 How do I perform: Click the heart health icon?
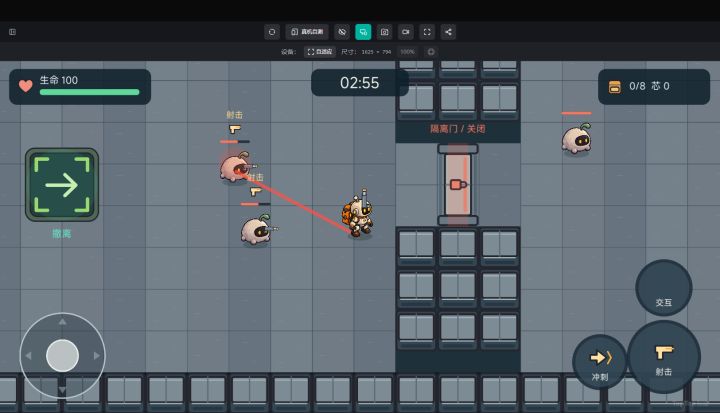[x=26, y=85]
